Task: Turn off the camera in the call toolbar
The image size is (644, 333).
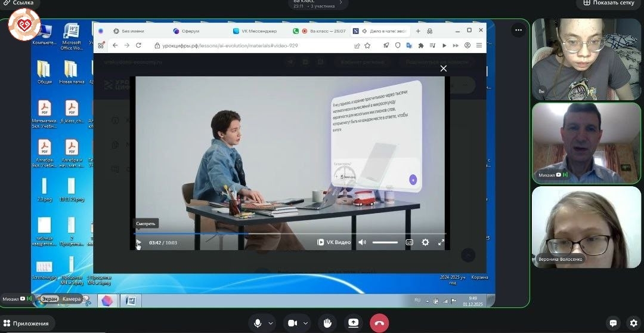Action: pos(292,323)
